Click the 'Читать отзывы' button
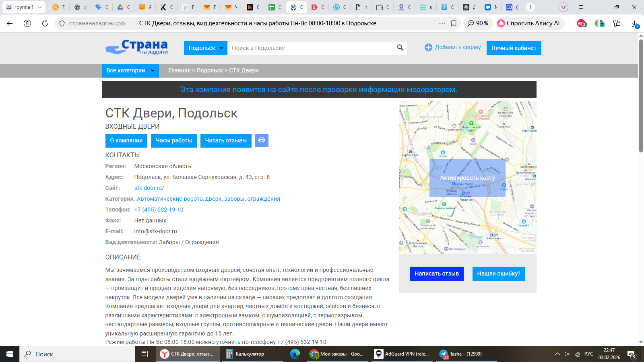 click(226, 140)
